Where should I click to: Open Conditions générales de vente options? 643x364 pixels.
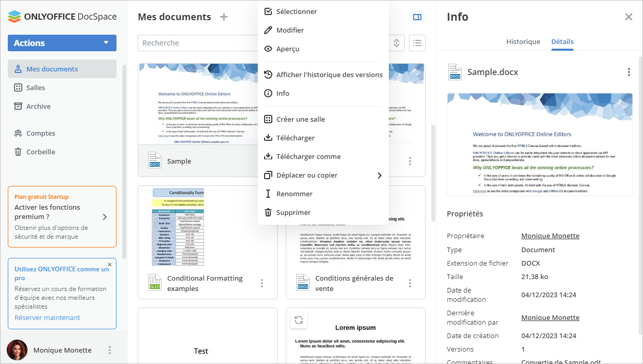pos(410,283)
